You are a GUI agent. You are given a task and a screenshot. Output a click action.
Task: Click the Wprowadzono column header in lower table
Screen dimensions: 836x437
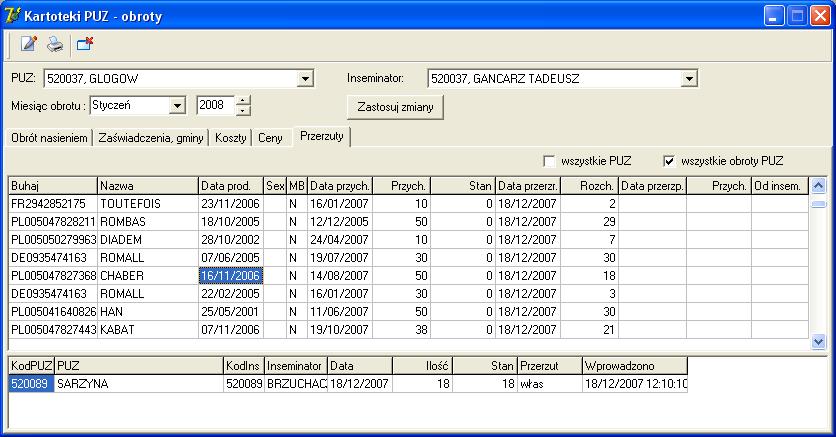coord(634,366)
